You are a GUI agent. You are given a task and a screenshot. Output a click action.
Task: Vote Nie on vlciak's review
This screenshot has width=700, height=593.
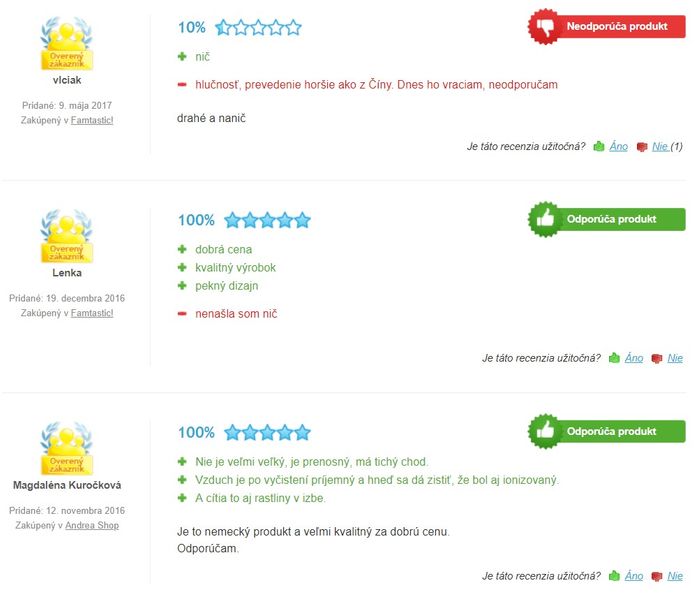pos(660,146)
